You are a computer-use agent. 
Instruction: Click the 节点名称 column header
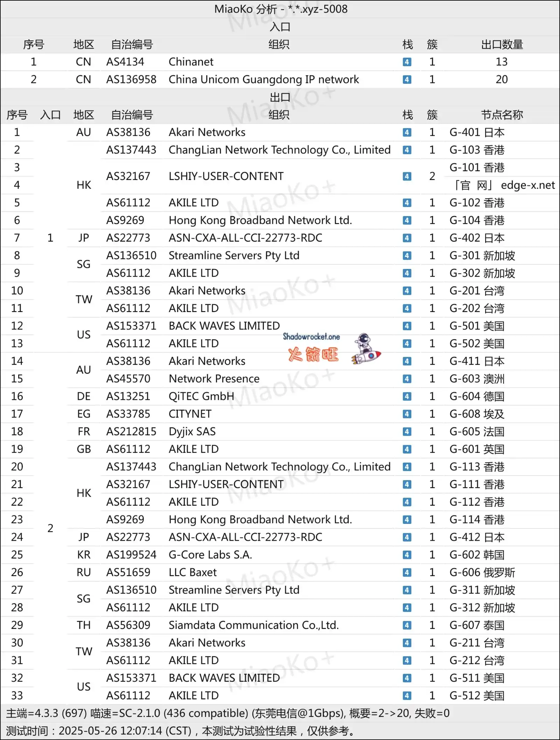[x=502, y=115]
